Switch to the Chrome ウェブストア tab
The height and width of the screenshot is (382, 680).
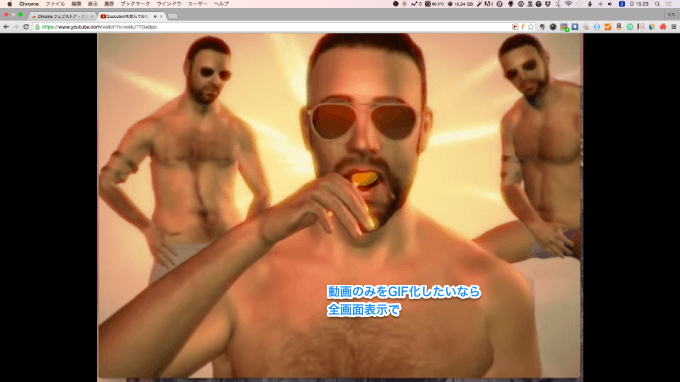(x=62, y=16)
